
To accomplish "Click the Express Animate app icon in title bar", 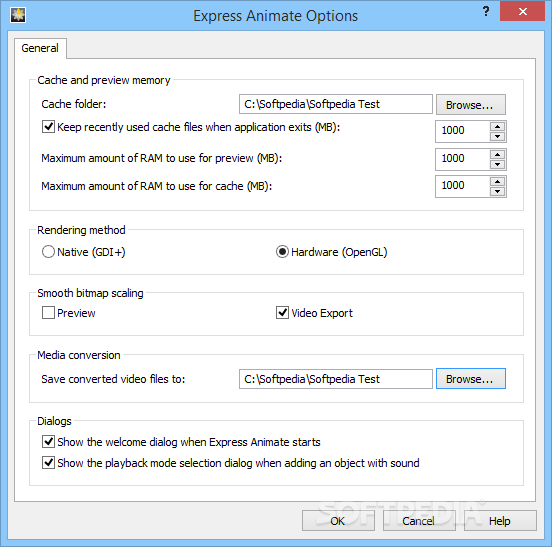I will tap(18, 15).
